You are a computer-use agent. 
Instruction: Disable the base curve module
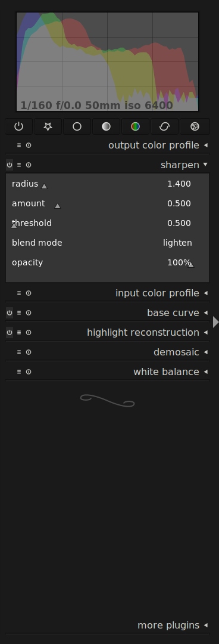point(10,313)
